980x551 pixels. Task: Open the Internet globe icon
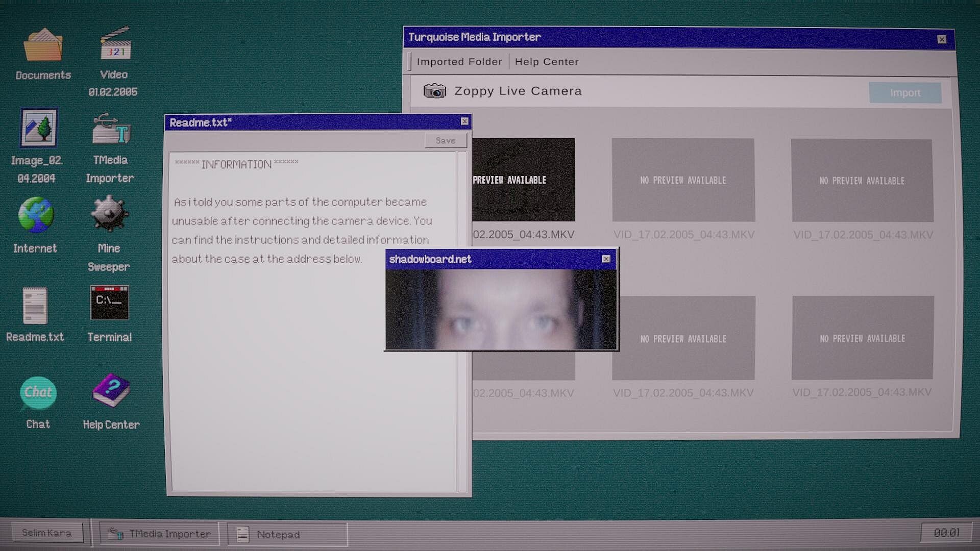pos(36,216)
